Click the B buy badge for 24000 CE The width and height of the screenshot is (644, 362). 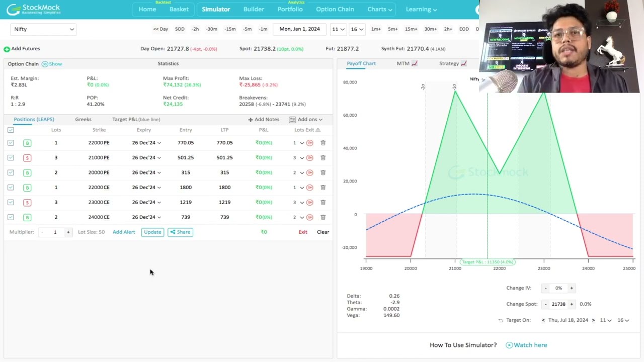point(27,217)
